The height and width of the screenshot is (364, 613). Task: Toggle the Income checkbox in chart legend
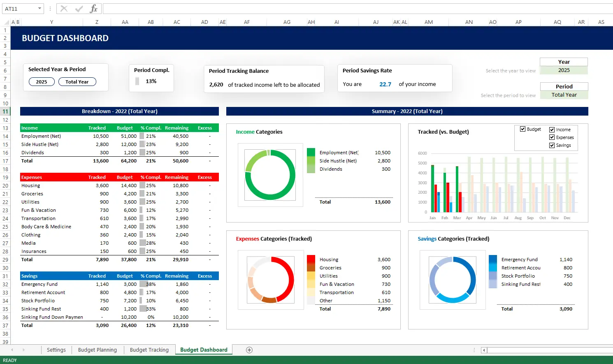click(x=552, y=130)
